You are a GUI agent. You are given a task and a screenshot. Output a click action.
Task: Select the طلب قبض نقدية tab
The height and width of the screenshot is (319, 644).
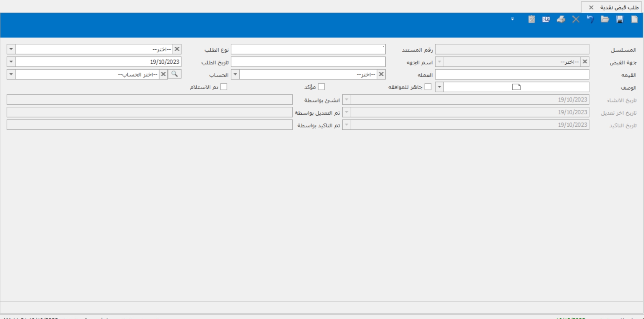click(619, 7)
